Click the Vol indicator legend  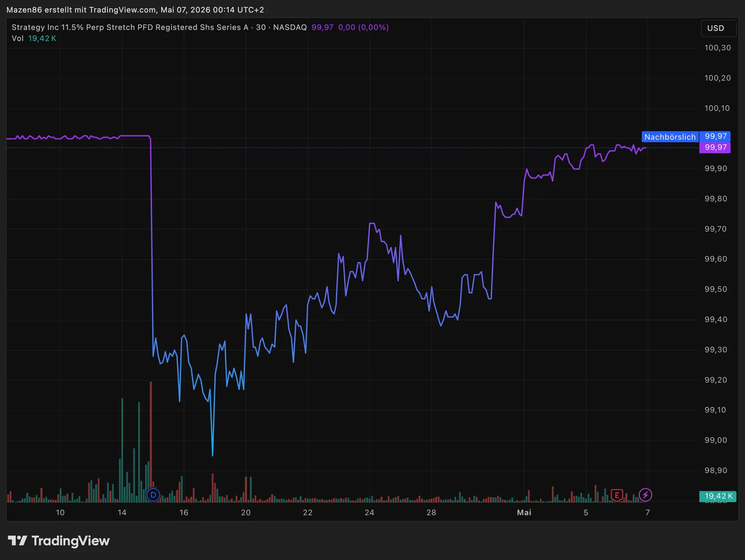click(x=34, y=38)
